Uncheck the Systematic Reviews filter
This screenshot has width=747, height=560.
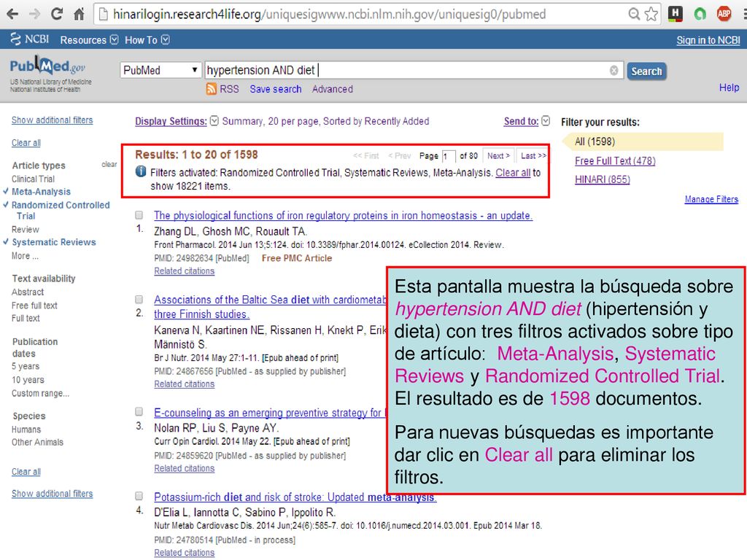(x=54, y=242)
